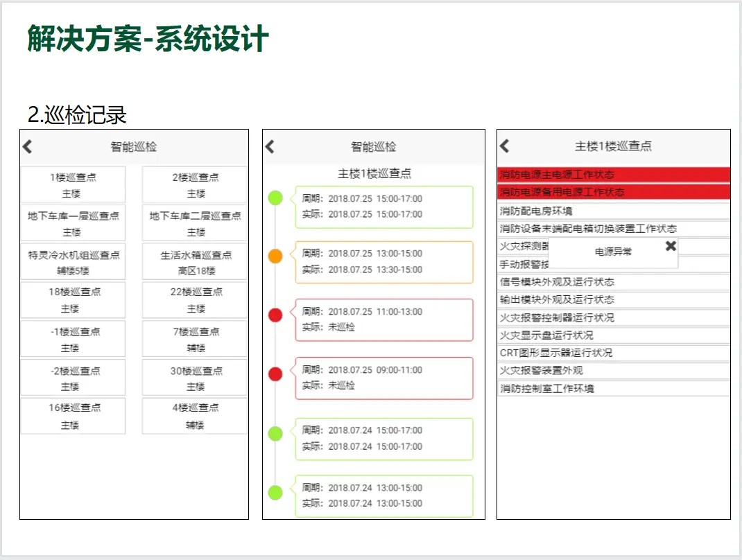Open the 未巡检 record card for 09:00-11:00
The width and height of the screenshot is (742, 560).
pyautogui.click(x=384, y=378)
